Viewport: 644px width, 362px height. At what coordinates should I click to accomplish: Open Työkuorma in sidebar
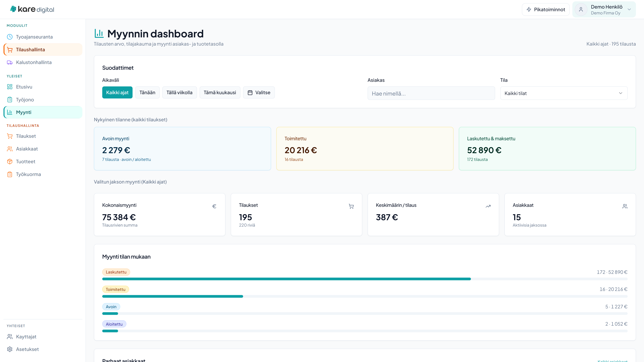click(43, 174)
